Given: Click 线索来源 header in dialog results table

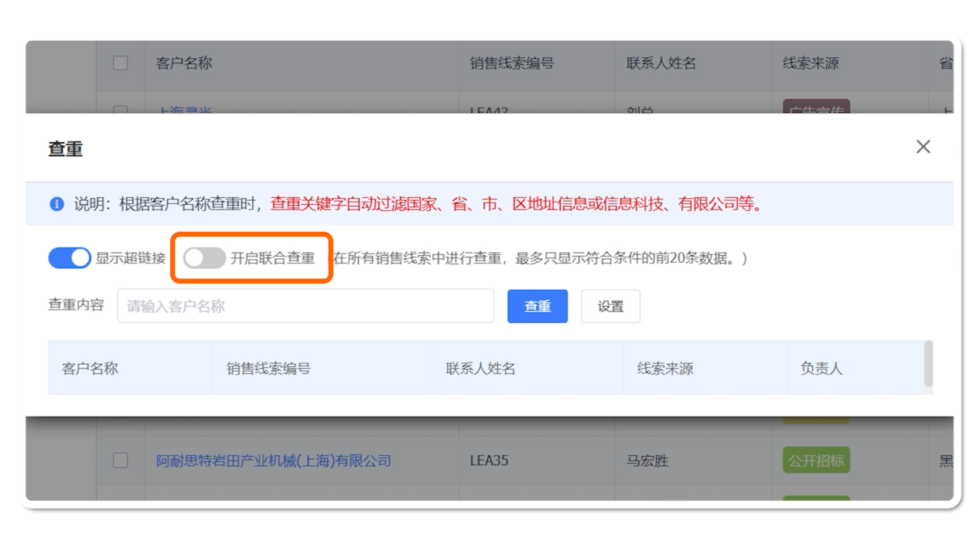Looking at the screenshot, I should pos(665,369).
